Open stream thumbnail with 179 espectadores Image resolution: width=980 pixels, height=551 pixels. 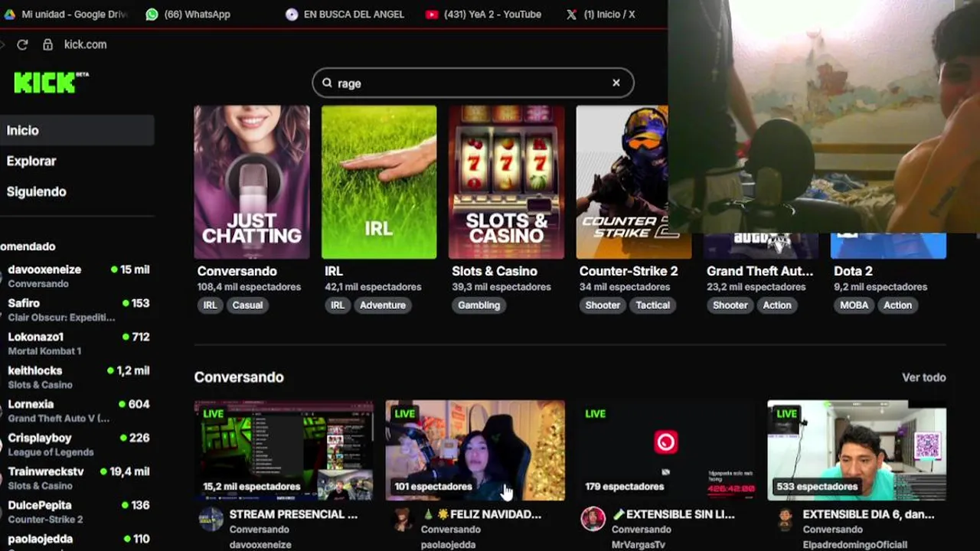[x=666, y=450]
